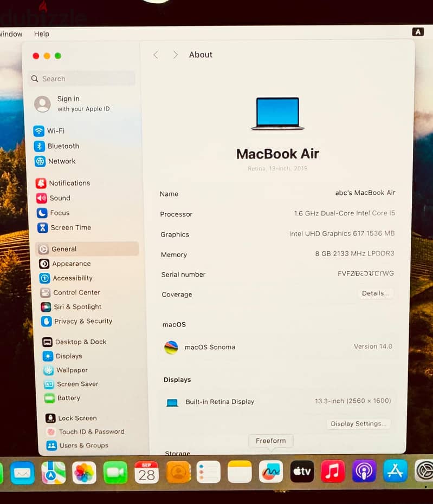Open the Help menu
This screenshot has height=504, width=433.
click(x=42, y=34)
